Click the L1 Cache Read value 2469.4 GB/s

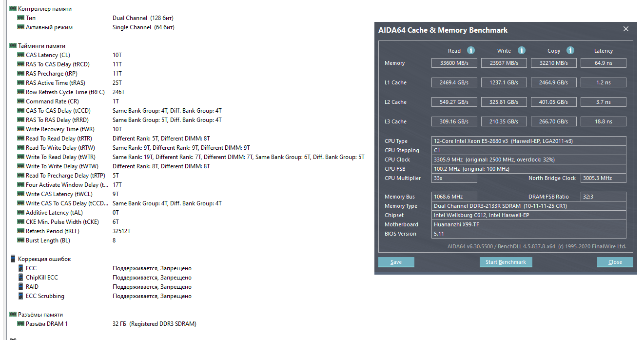[454, 82]
